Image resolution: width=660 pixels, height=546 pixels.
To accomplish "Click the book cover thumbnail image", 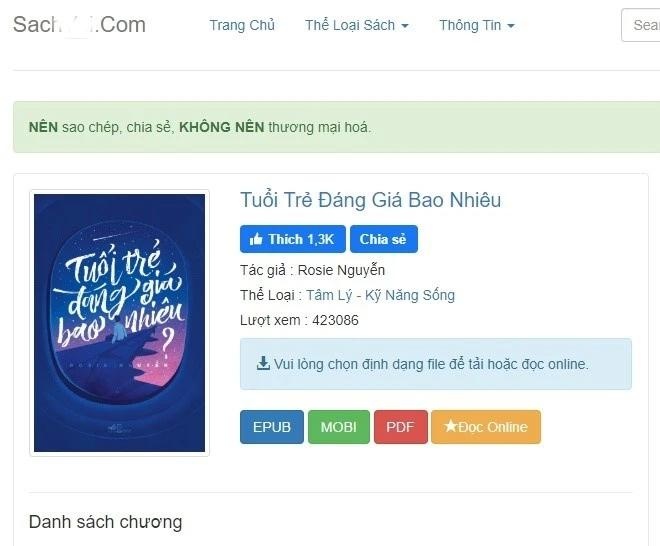I will tap(119, 323).
